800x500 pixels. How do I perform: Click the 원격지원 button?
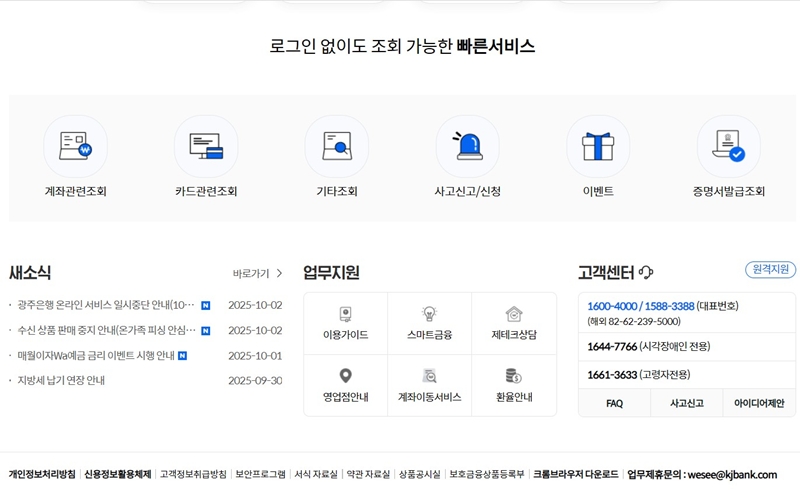pyautogui.click(x=770, y=269)
